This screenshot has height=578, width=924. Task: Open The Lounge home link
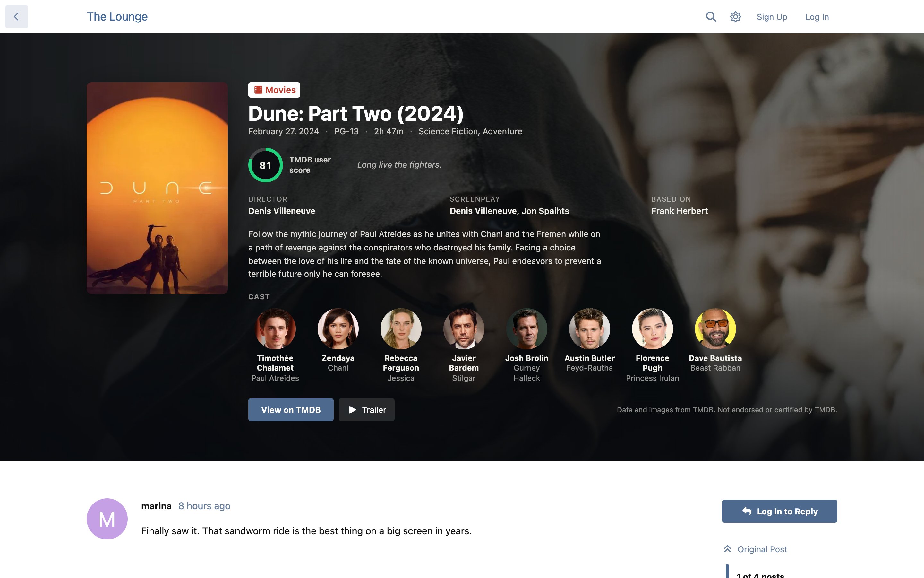click(117, 16)
